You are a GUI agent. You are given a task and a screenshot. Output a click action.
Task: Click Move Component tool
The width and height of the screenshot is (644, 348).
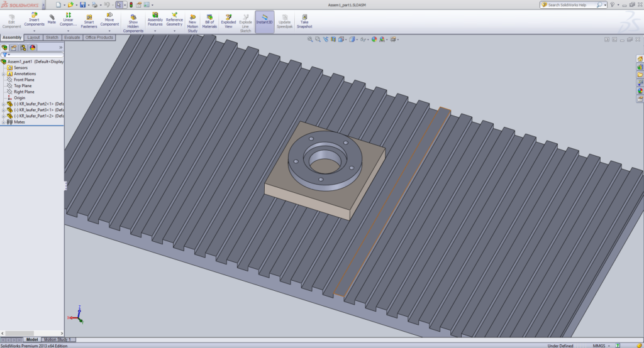coord(109,19)
